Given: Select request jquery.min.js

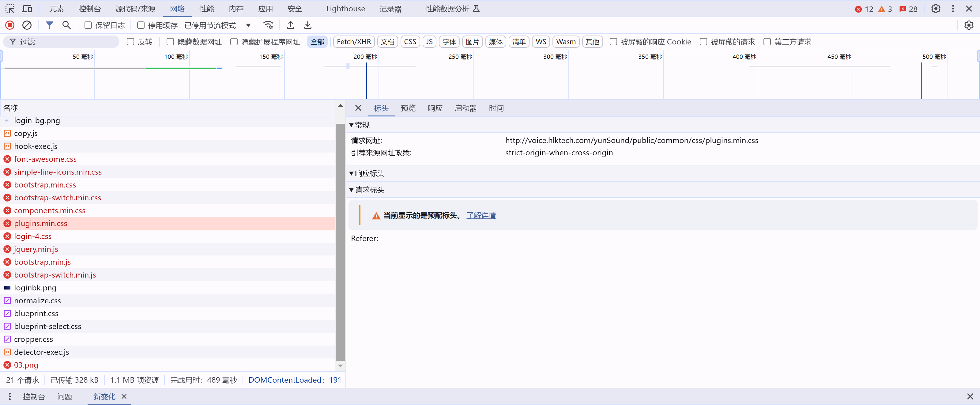Looking at the screenshot, I should (x=168, y=249).
